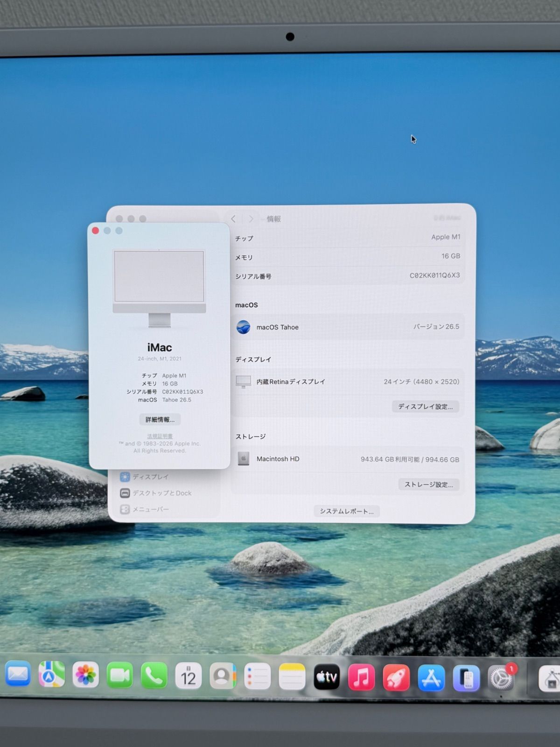Image resolution: width=560 pixels, height=747 pixels.
Task: Click the システムレポート... button
Action: pos(347,511)
